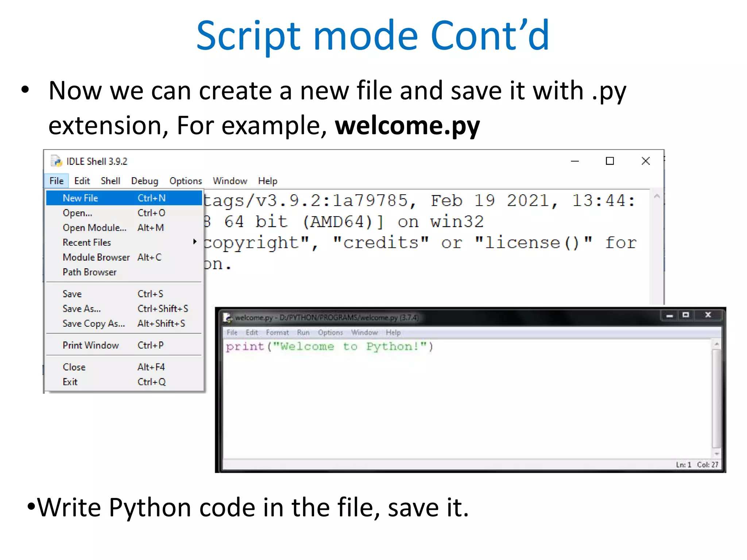Choose Save As... in the File menu
Screen dimensions: 747x560
(x=82, y=309)
